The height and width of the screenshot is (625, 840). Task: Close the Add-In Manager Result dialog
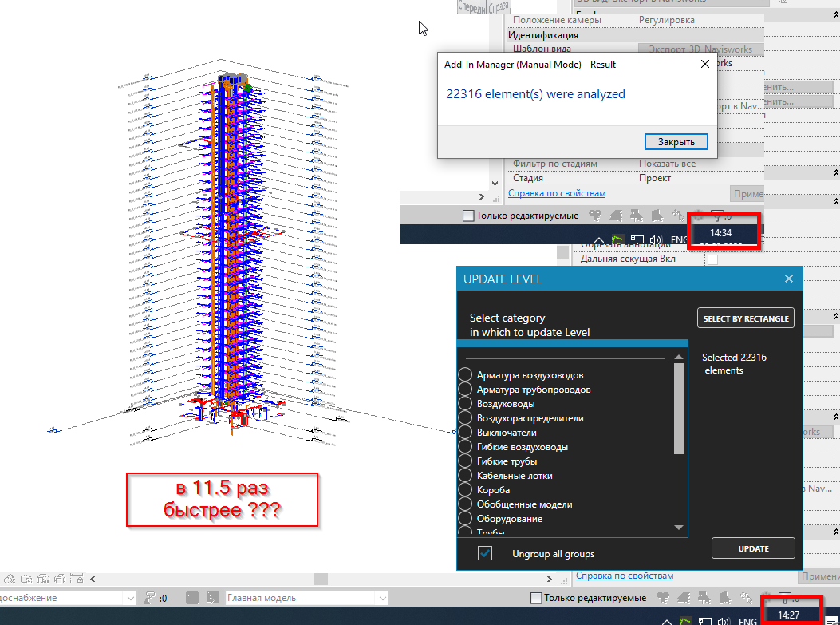(x=705, y=65)
